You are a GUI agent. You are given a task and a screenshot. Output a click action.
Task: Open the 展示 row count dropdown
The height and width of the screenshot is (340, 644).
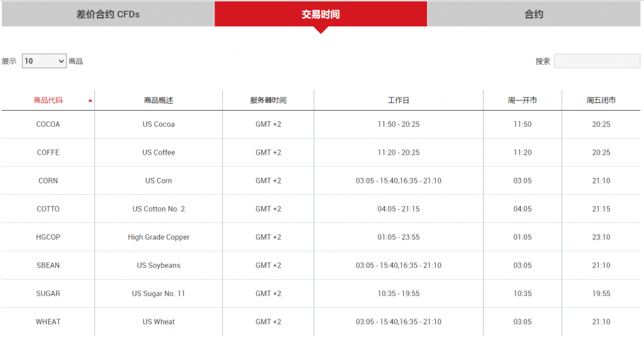[44, 61]
